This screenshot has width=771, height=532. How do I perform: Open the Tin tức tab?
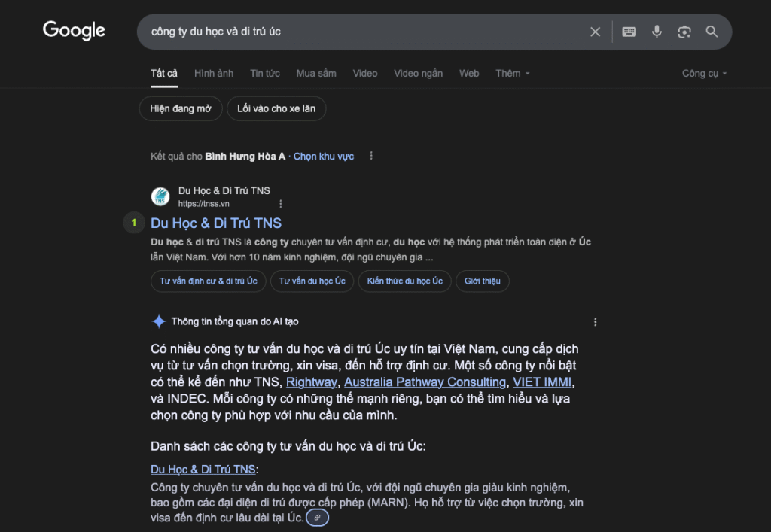[x=264, y=74]
